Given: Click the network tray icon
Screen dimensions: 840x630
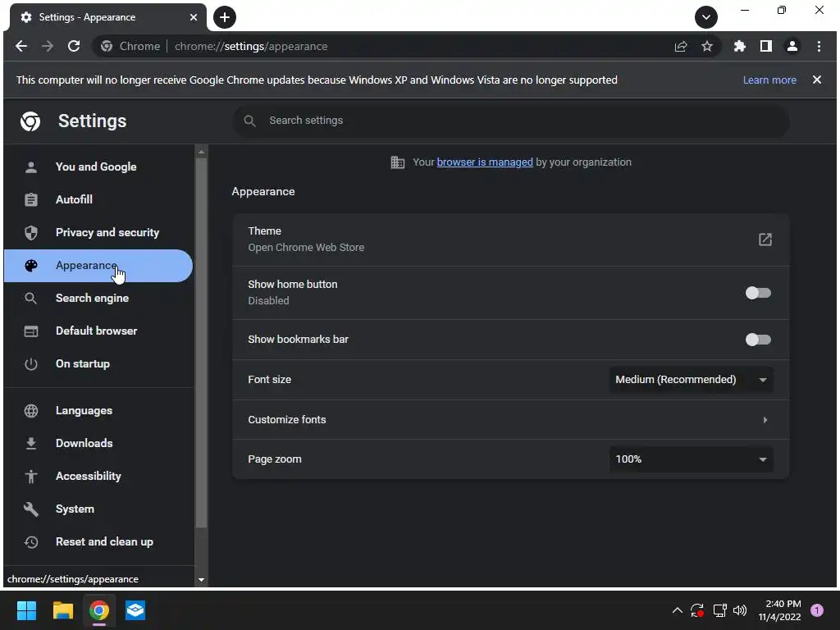Looking at the screenshot, I should pos(719,610).
